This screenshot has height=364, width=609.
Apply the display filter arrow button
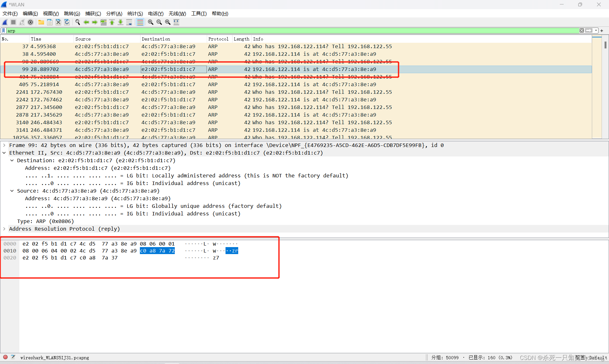589,31
